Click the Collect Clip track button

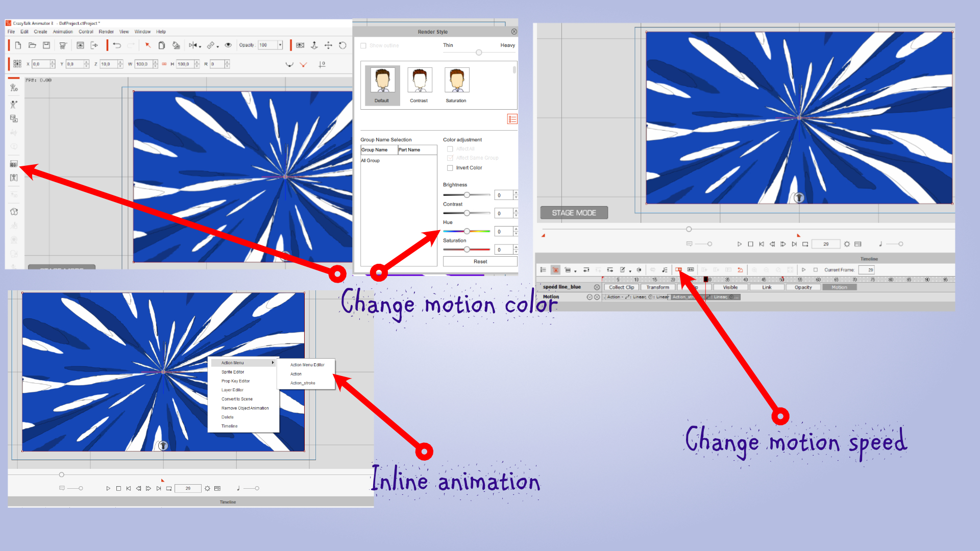[x=621, y=287]
